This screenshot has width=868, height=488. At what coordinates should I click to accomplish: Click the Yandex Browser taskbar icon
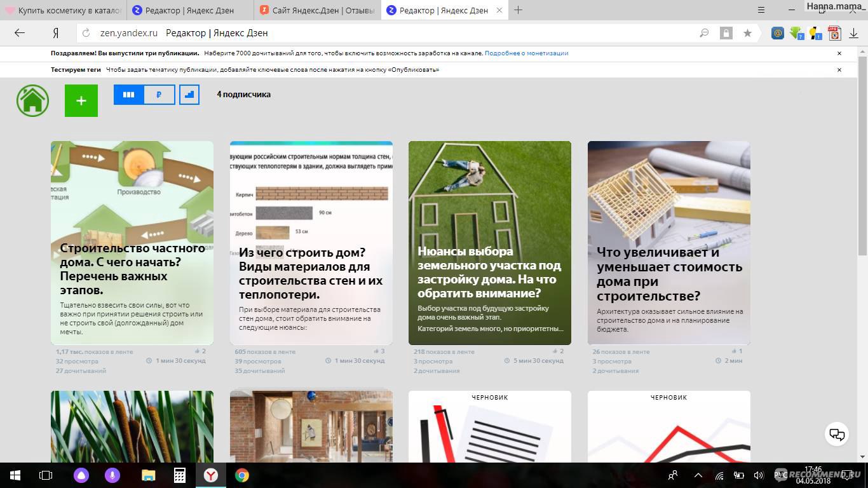[x=210, y=475]
